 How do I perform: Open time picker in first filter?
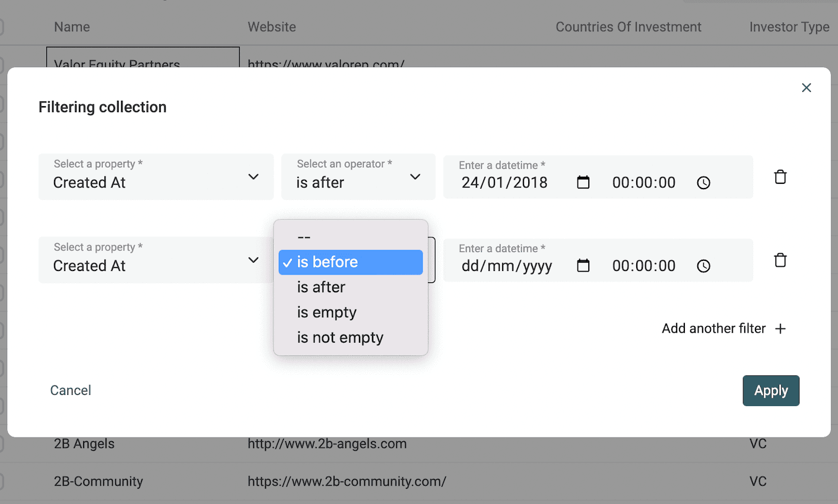pos(703,183)
